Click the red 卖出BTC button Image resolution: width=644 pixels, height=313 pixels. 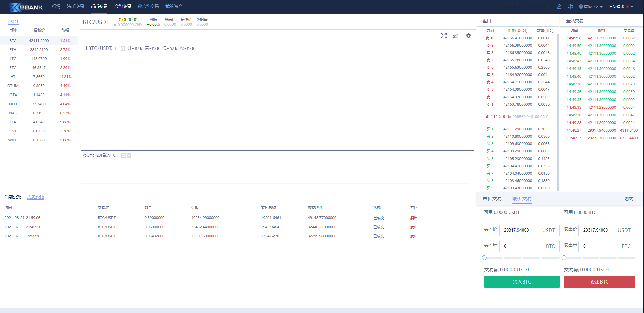coord(599,282)
